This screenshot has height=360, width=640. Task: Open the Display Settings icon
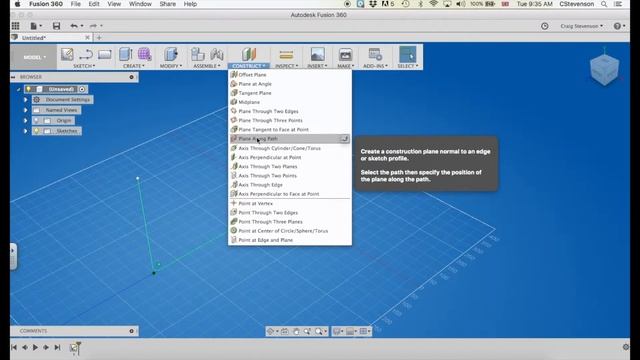[x=337, y=331]
